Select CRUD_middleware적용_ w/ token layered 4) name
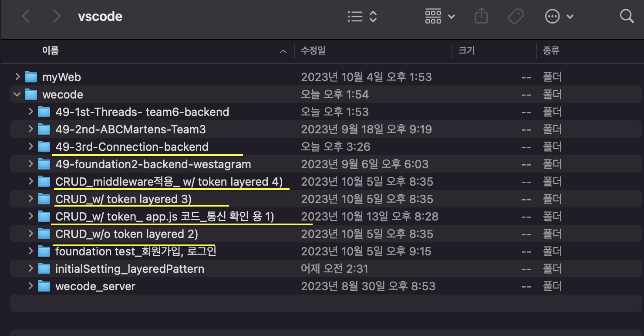This screenshot has height=336, width=644. [x=169, y=182]
